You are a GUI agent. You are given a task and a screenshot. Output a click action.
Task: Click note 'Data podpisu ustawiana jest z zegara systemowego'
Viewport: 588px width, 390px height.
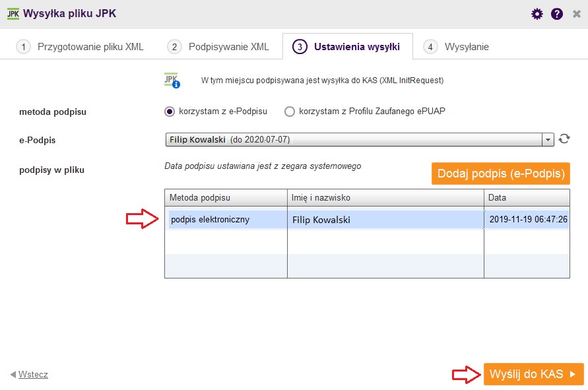click(263, 166)
